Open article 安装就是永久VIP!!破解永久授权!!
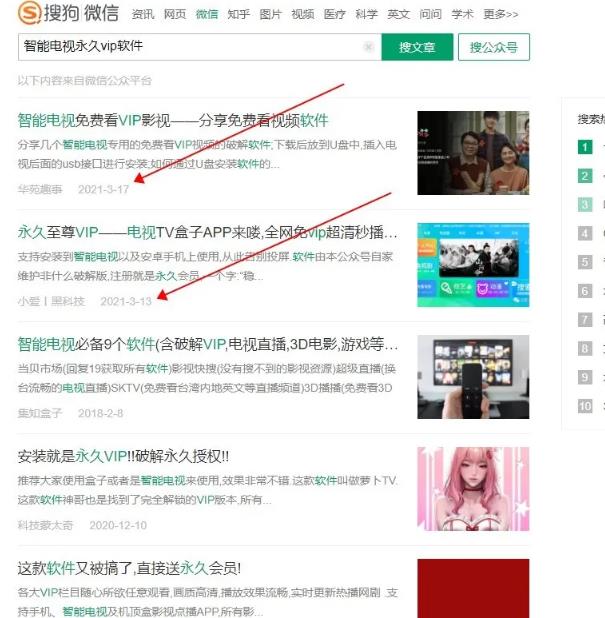 tap(123, 456)
